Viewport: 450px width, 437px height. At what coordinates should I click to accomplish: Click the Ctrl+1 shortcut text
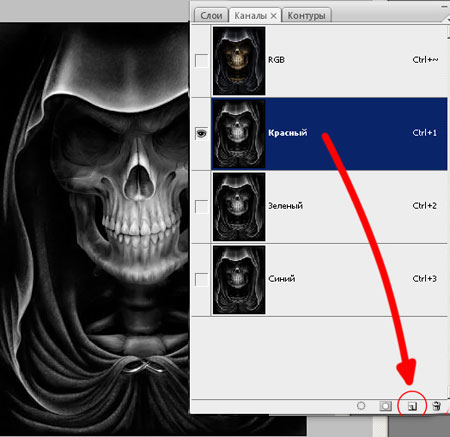[x=425, y=133]
